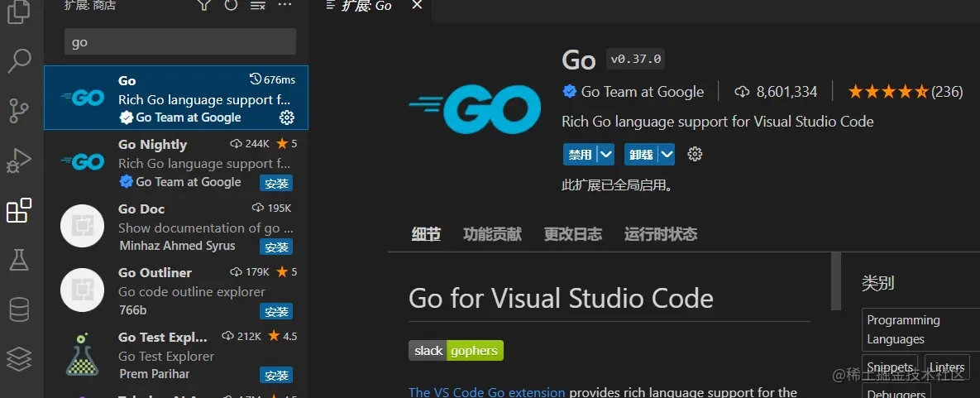
Task: Select the Go extension in the list
Action: pyautogui.click(x=176, y=98)
